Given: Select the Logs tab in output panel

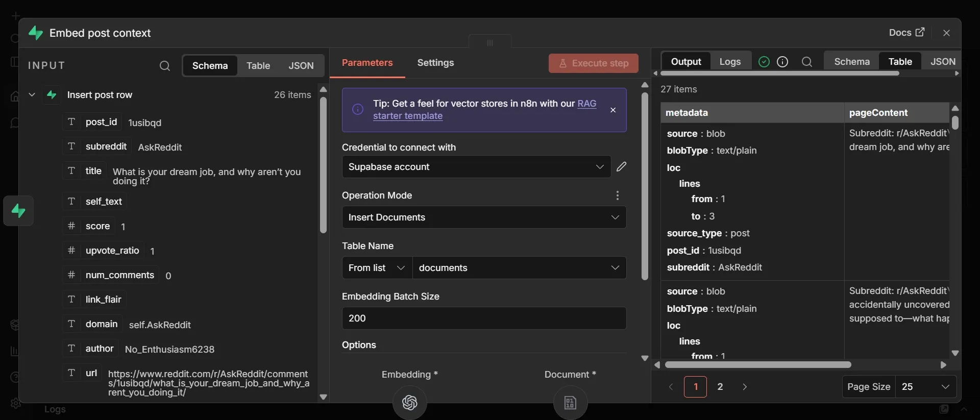Looking at the screenshot, I should pyautogui.click(x=730, y=62).
